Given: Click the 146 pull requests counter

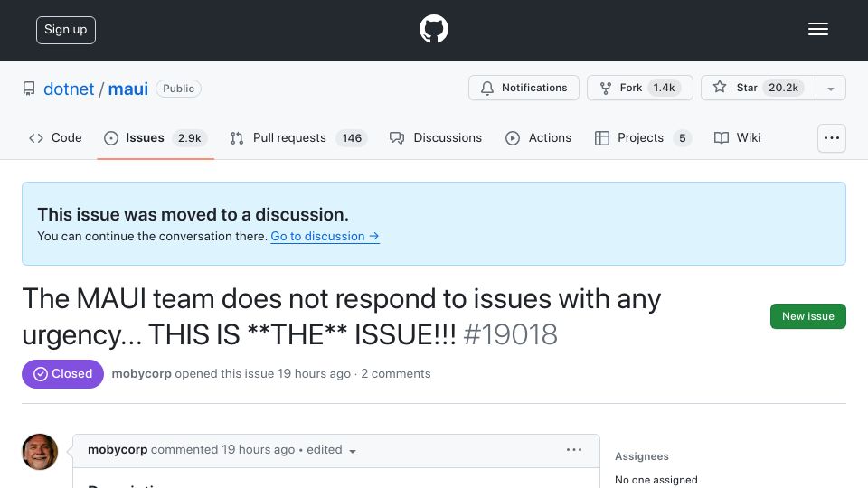Looking at the screenshot, I should tap(352, 137).
